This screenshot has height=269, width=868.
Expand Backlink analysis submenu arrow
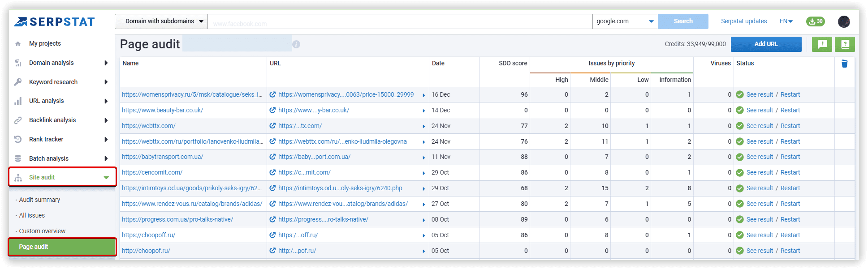click(106, 120)
